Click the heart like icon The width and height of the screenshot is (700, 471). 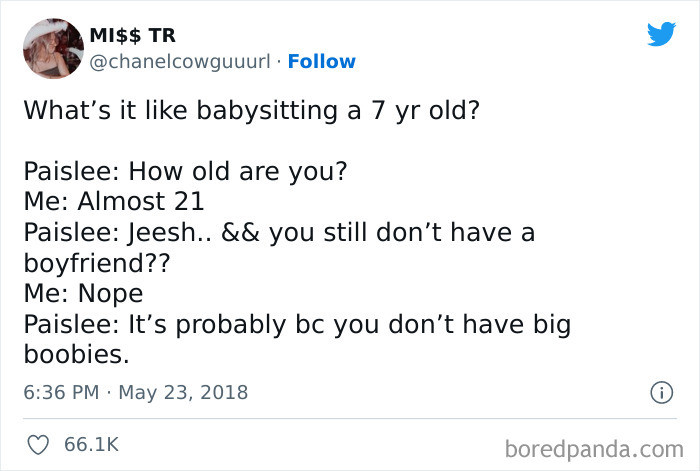[38, 445]
